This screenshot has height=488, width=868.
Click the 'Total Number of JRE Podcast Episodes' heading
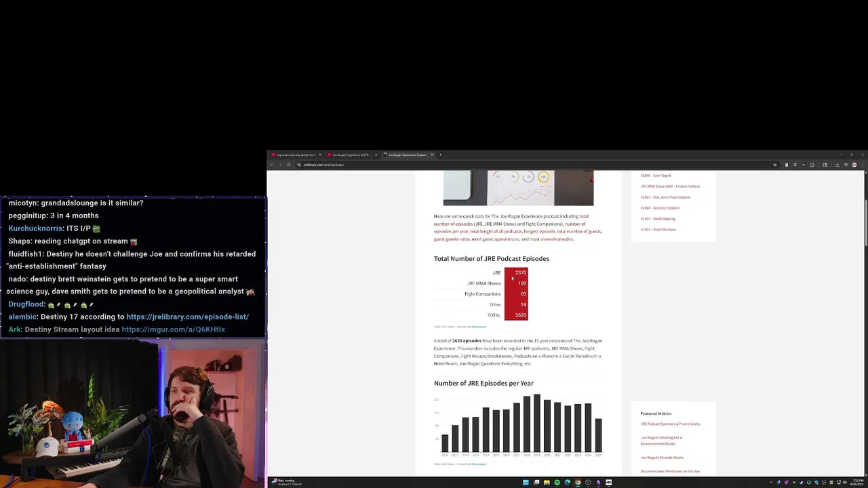(492, 258)
